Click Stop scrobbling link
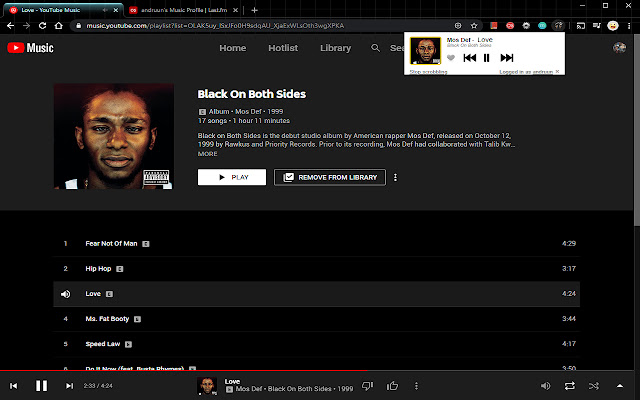Image resolution: width=640 pixels, height=400 pixels. (x=428, y=72)
